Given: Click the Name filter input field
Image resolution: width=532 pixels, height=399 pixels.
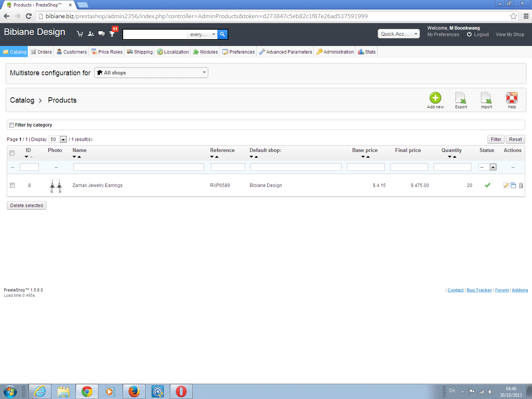Looking at the screenshot, I should (x=139, y=167).
